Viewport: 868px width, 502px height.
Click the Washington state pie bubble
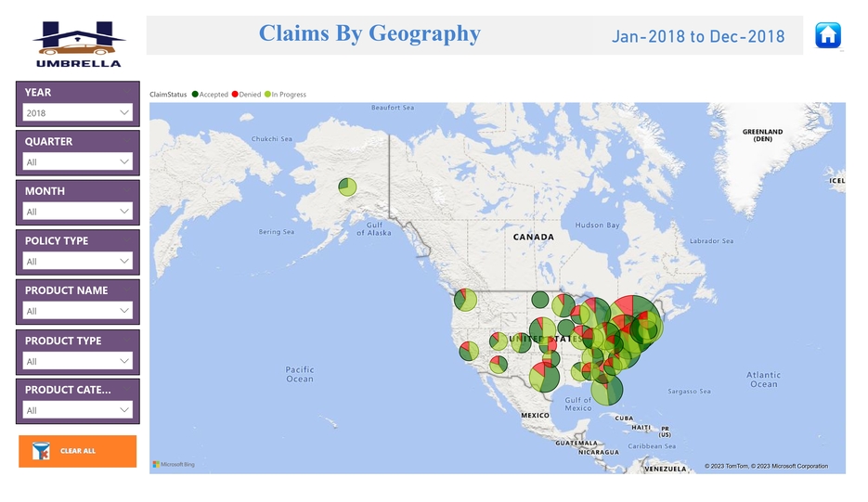[465, 300]
